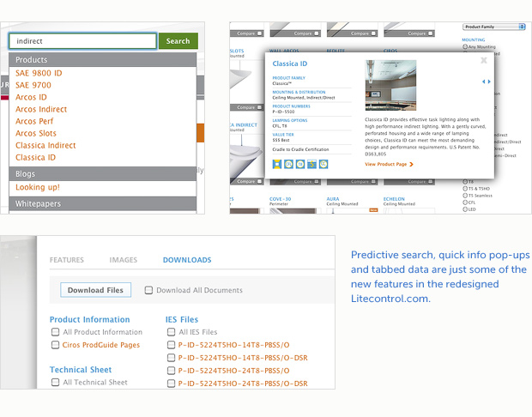
Task: Switch to the FEATURES tab
Action: 67,260
